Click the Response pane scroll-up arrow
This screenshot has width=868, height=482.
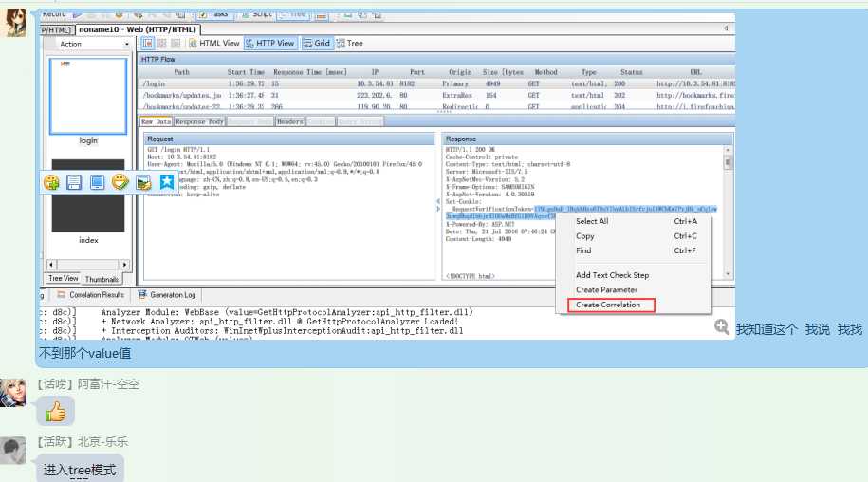tap(728, 150)
